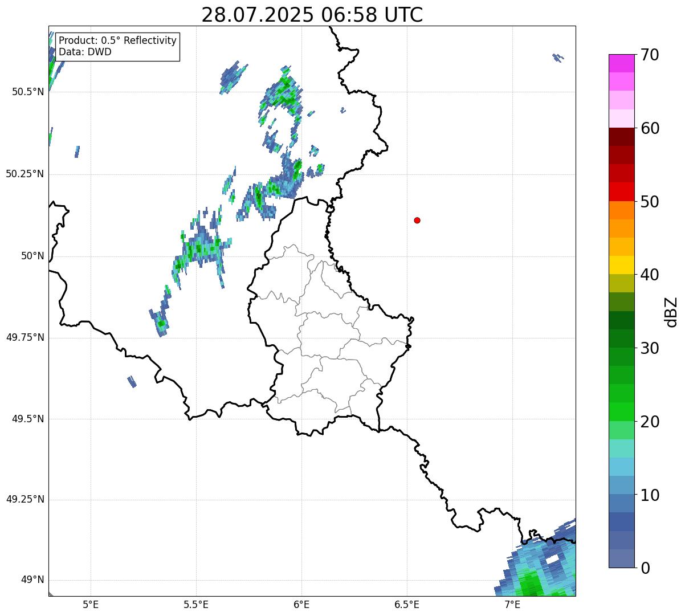Screen dimensions: 685x616
Task: Click the 5°E longitude label
Action: tap(91, 604)
